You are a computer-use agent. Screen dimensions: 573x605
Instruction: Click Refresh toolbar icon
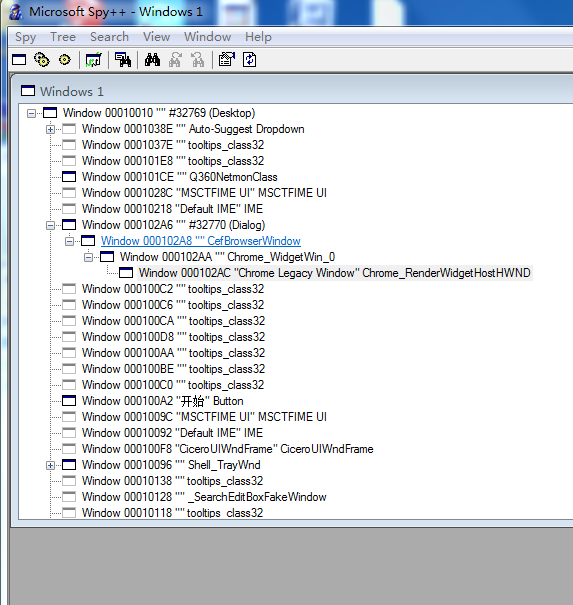click(249, 60)
